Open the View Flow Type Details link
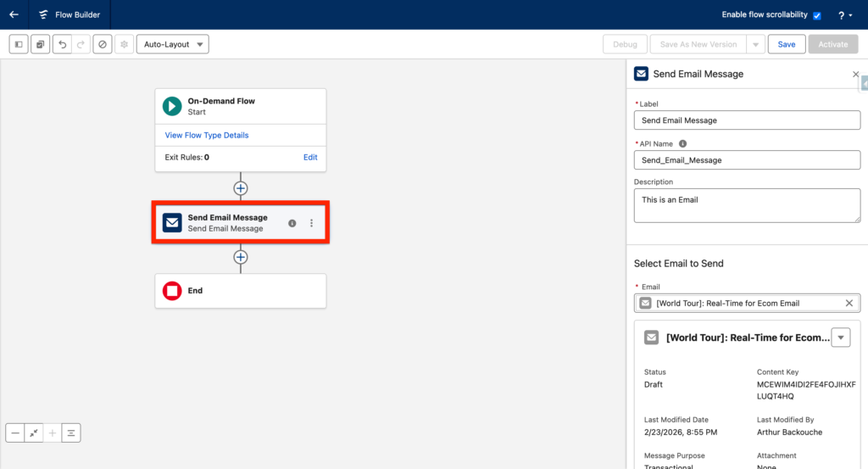868x469 pixels. tap(207, 136)
